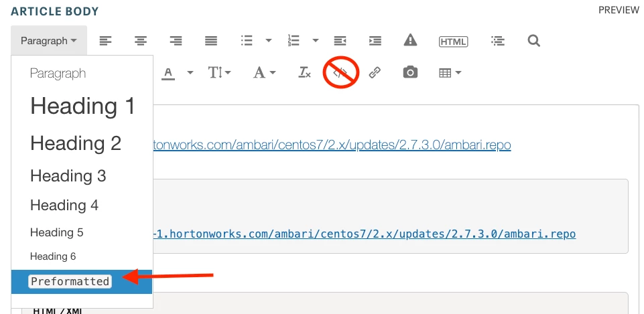
Task: Insert a numbered list
Action: pos(294,41)
